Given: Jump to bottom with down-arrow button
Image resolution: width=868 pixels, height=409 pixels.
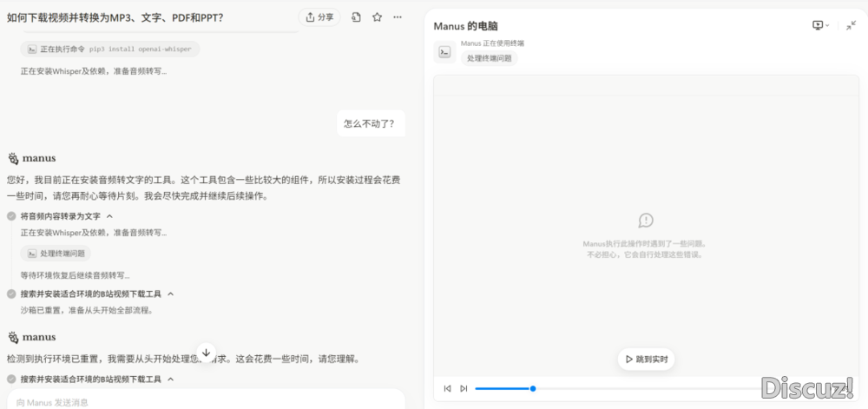Looking at the screenshot, I should (x=206, y=353).
